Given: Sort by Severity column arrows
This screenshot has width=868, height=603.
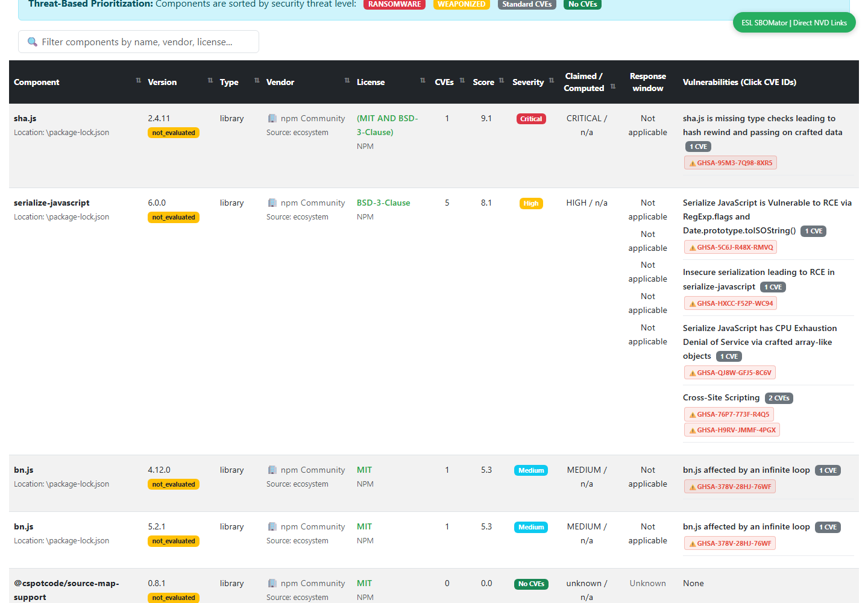Looking at the screenshot, I should 552,80.
